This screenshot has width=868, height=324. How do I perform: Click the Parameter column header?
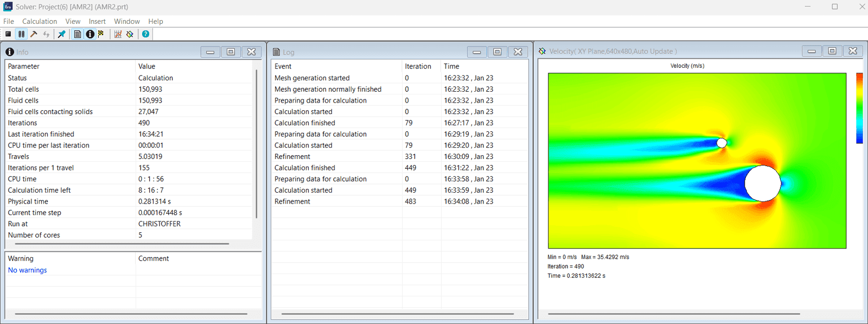(70, 66)
